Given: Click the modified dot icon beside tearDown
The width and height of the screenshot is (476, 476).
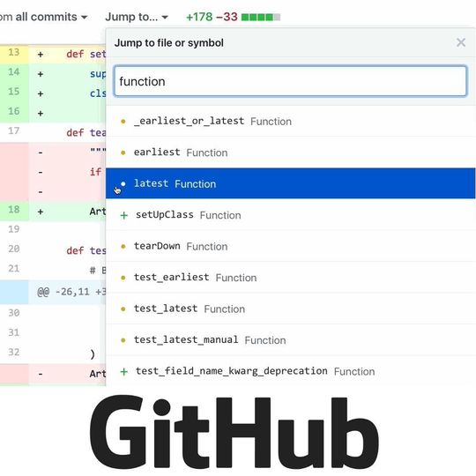Looking at the screenshot, I should [123, 247].
